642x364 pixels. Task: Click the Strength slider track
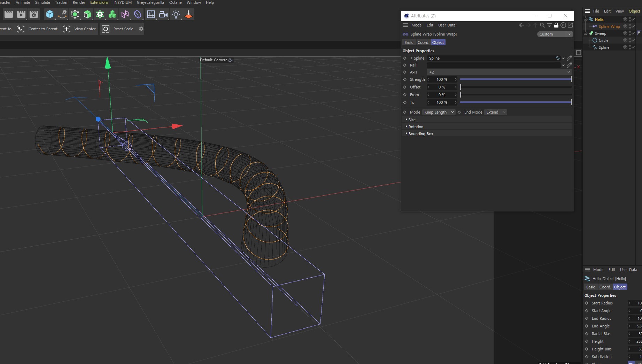(x=516, y=79)
